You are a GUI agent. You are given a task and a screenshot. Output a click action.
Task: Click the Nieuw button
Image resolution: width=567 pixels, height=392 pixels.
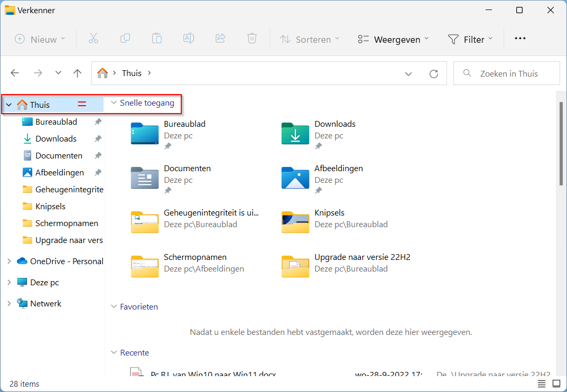point(40,39)
